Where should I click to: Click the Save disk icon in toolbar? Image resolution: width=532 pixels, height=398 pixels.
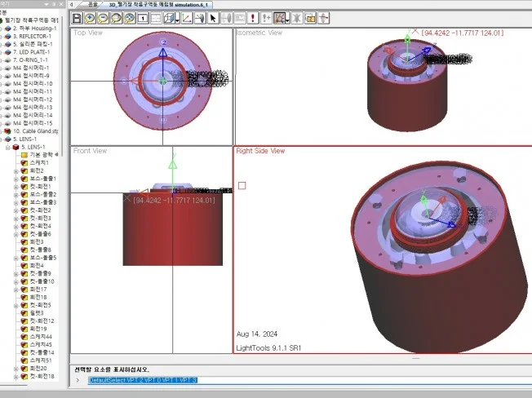(78, 17)
